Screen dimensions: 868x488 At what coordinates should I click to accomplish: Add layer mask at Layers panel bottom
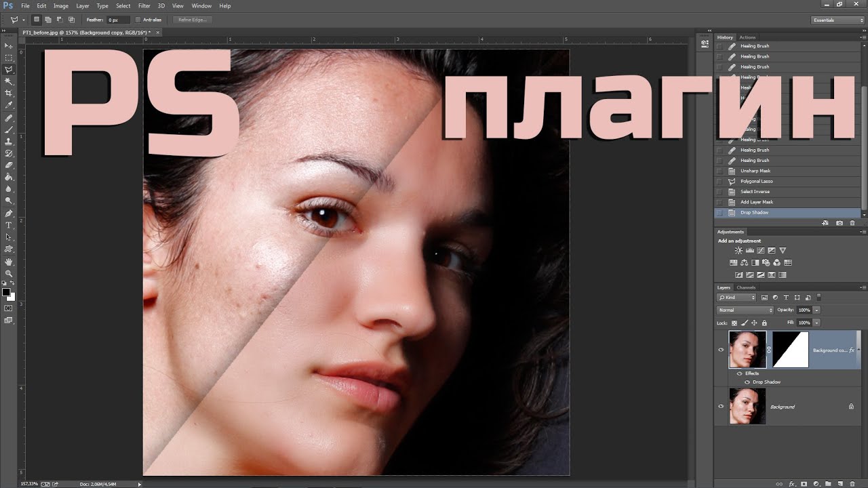(x=804, y=484)
